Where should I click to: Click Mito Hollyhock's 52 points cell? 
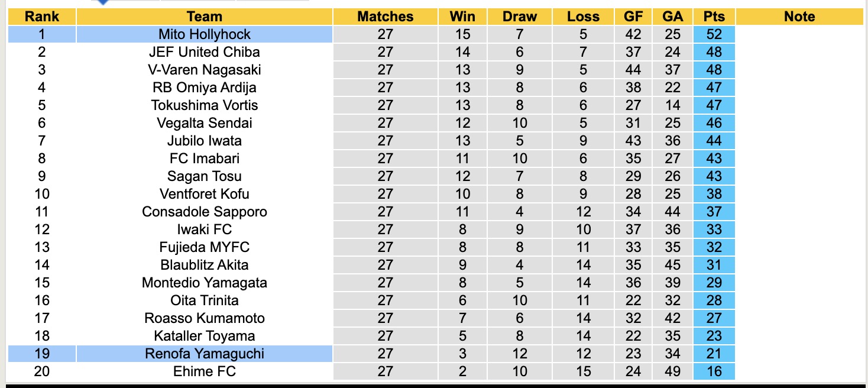[x=714, y=34]
